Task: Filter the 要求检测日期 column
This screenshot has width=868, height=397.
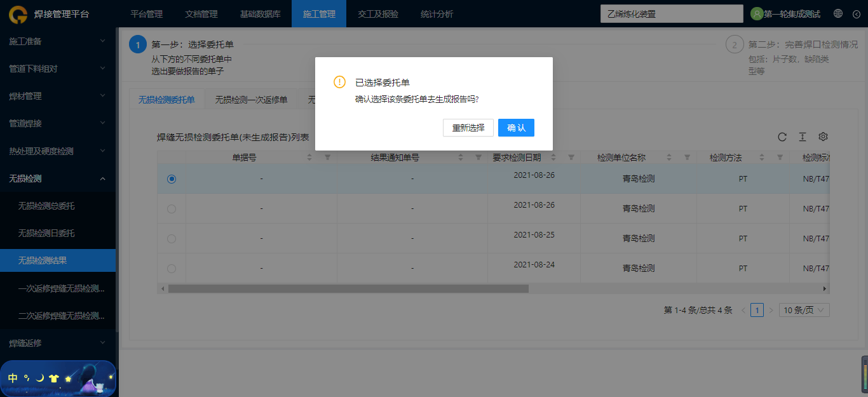Action: tap(571, 157)
